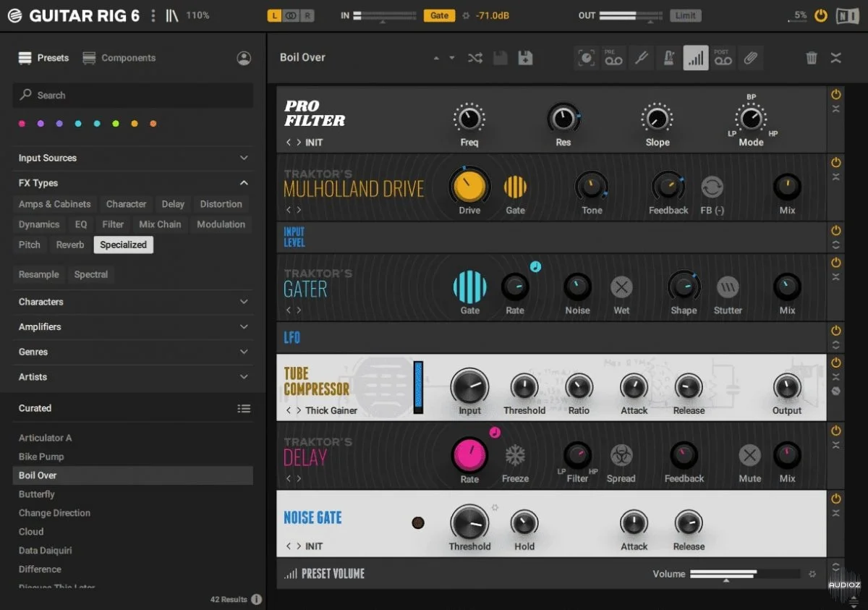Select the Distortion FX type tag
This screenshot has height=610, width=868.
(x=221, y=204)
